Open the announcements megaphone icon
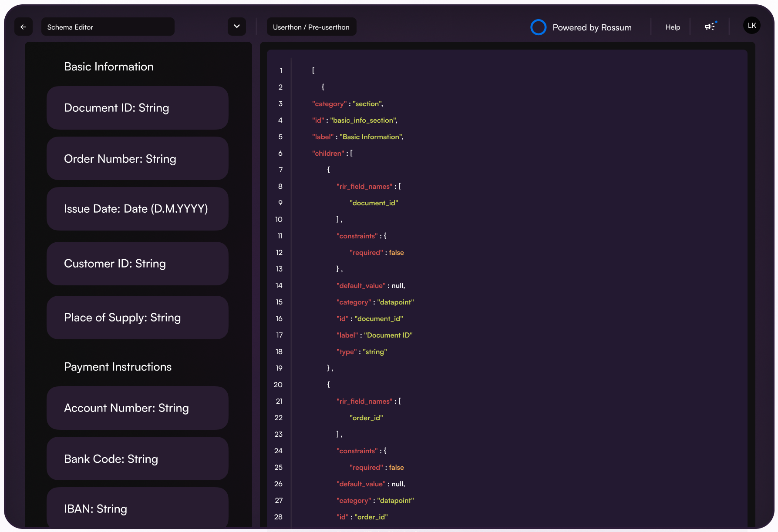 (710, 27)
